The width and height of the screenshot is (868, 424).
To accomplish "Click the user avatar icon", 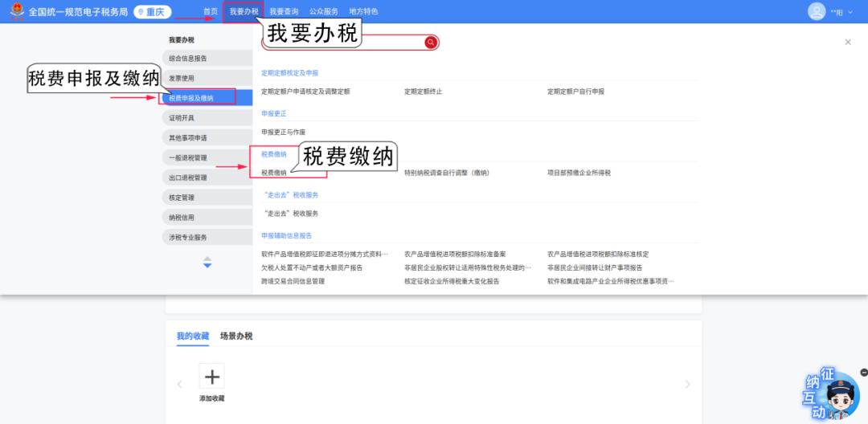I will (x=817, y=11).
